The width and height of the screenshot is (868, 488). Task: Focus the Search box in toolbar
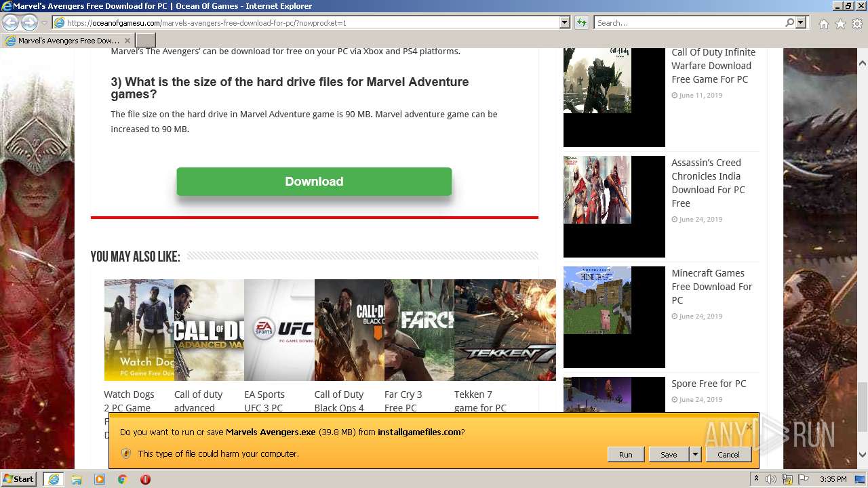coord(688,22)
